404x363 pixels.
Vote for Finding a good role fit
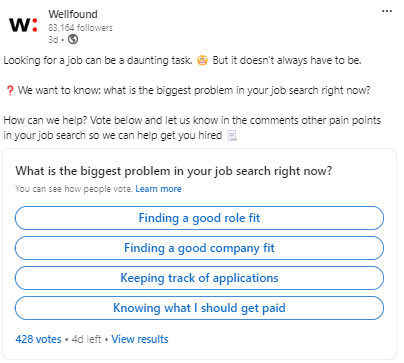pyautogui.click(x=199, y=218)
